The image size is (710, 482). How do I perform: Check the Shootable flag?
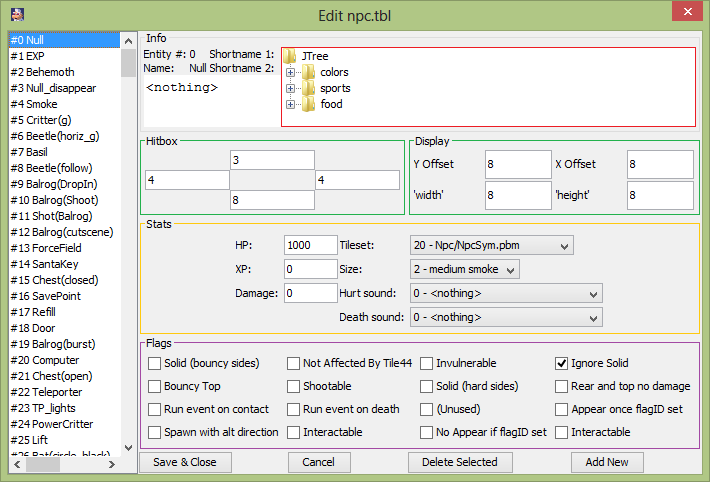(294, 386)
